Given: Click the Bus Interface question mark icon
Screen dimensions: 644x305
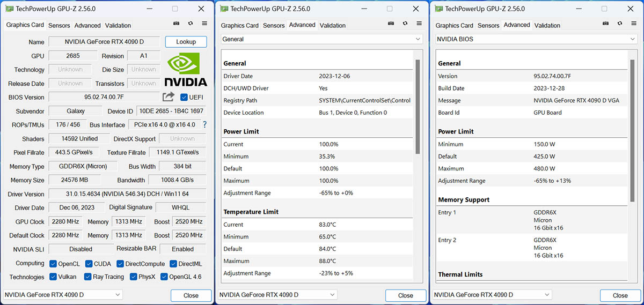Looking at the screenshot, I should click(204, 124).
